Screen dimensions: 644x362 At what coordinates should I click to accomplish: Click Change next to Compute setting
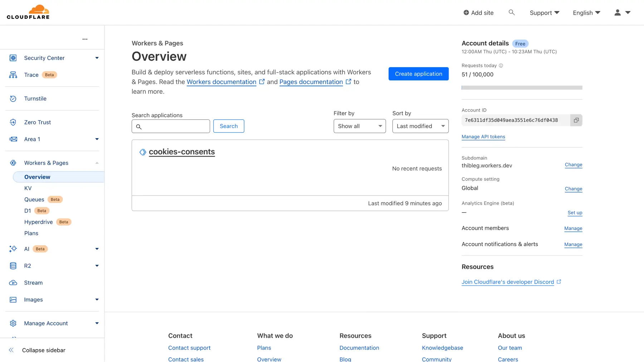(574, 189)
